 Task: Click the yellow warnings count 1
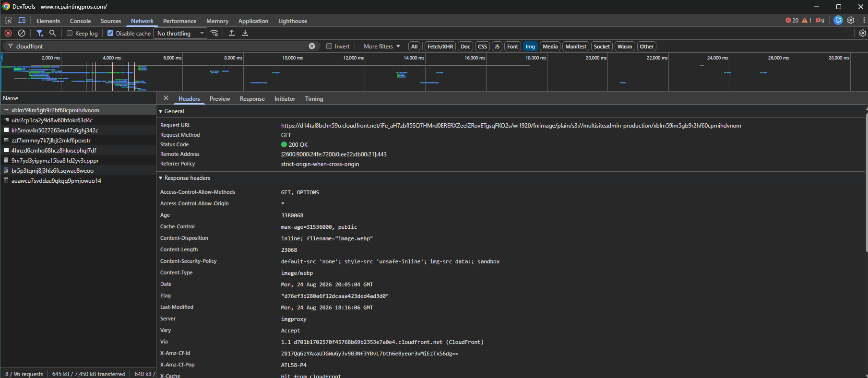tap(807, 21)
